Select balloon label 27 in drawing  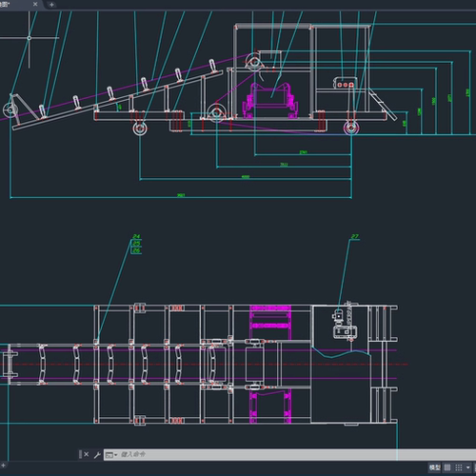355,236
